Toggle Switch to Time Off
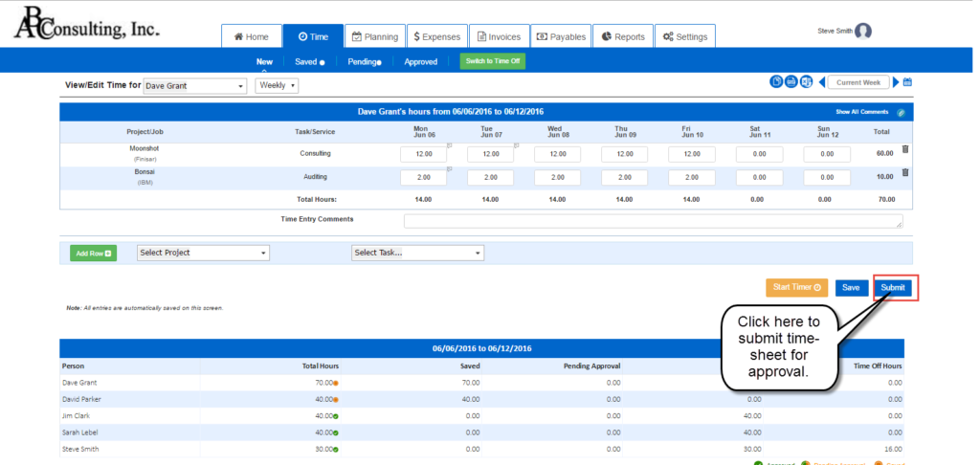Viewport: 980px width, 465px height. pyautogui.click(x=493, y=61)
